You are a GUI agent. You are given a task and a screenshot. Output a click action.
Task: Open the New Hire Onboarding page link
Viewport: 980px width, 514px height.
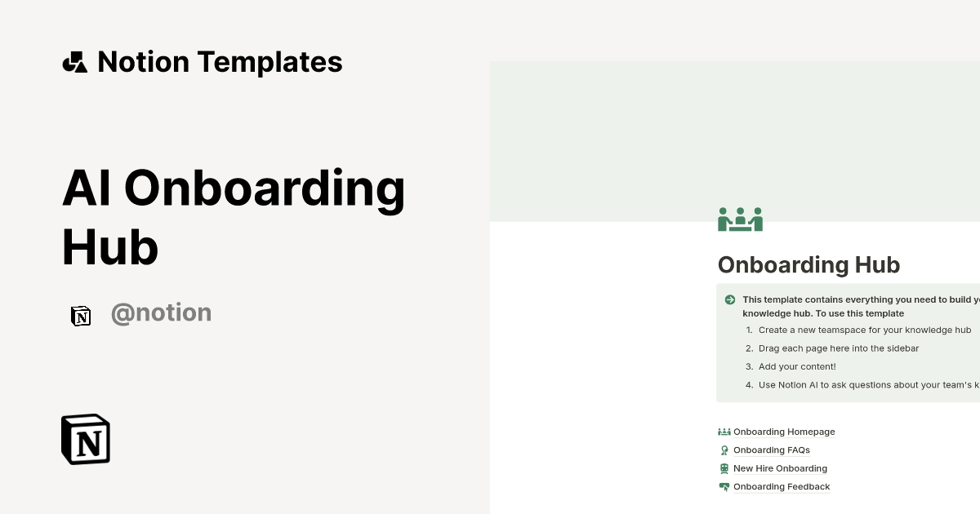780,468
